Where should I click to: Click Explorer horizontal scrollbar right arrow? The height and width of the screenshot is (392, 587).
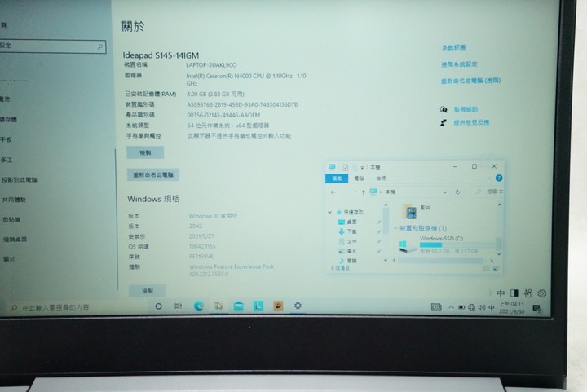coord(492,261)
